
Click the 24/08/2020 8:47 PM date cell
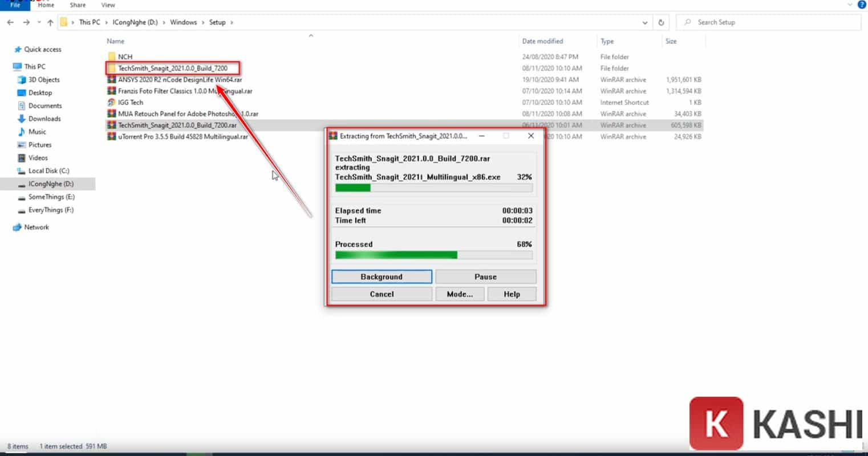click(550, 56)
